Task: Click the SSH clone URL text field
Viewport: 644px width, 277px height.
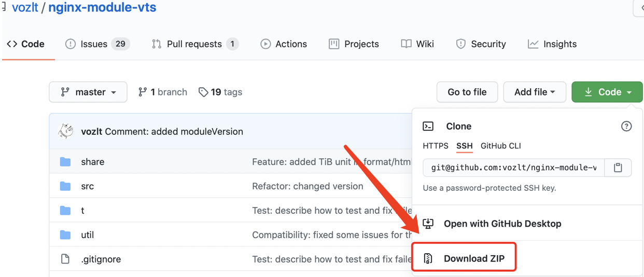Action: point(513,168)
